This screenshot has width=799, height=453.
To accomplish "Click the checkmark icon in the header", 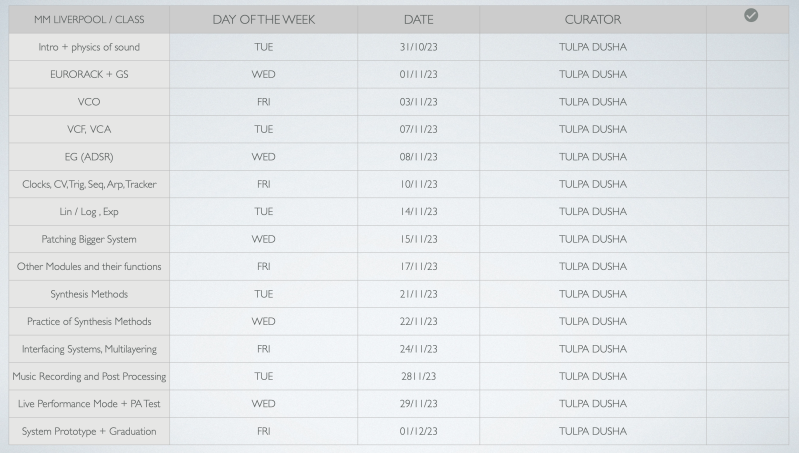I will [x=750, y=17].
